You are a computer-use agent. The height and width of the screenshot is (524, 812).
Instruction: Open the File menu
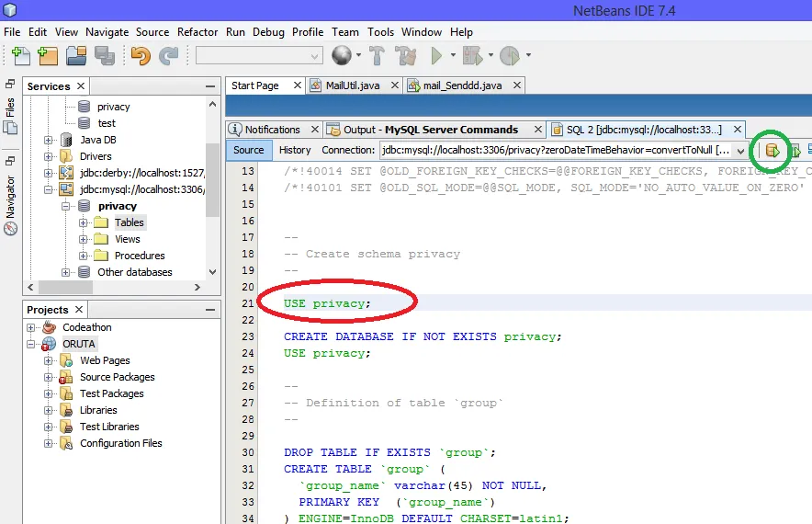pyautogui.click(x=12, y=32)
